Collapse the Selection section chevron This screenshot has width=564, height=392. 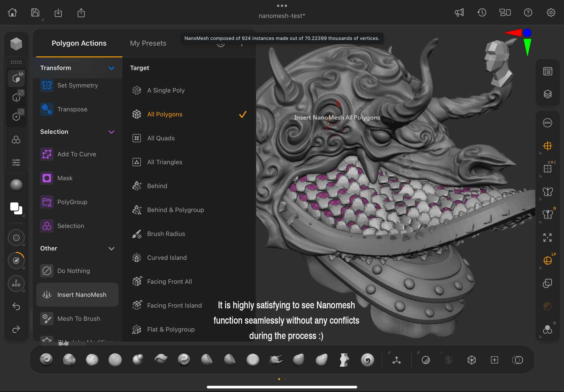tap(111, 132)
